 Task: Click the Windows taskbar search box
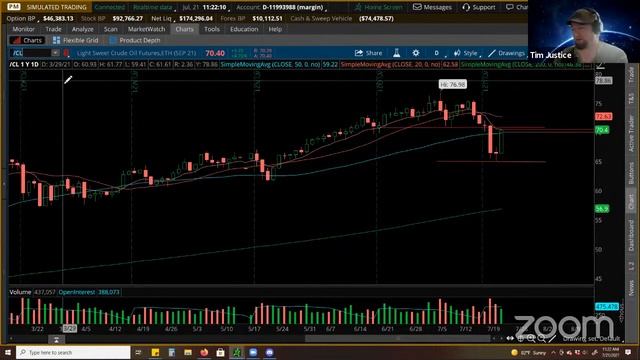73,352
